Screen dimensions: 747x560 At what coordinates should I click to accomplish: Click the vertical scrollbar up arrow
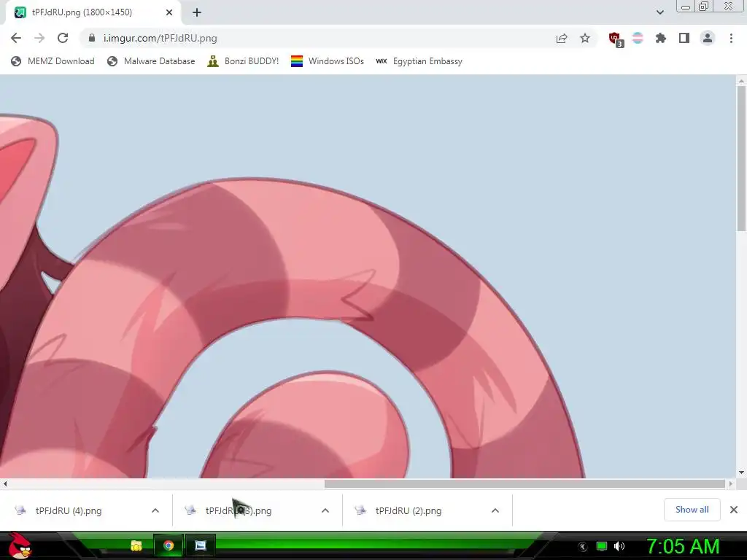[x=741, y=82]
